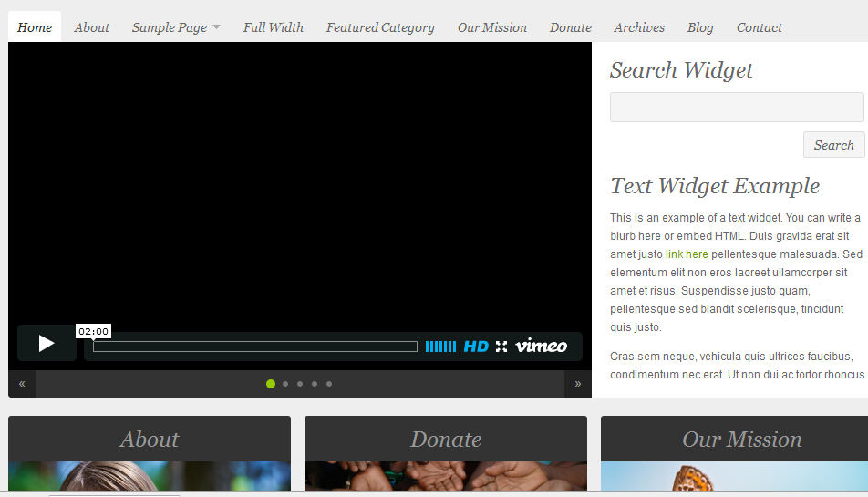Click the Our Mission butterfly thumbnail
Screen dimensions: 868x497
pyautogui.click(x=735, y=476)
